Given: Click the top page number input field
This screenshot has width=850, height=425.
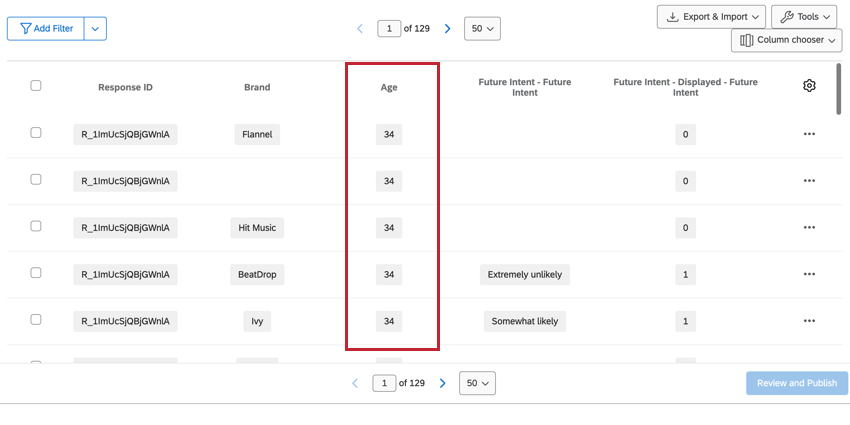Looking at the screenshot, I should 389,29.
